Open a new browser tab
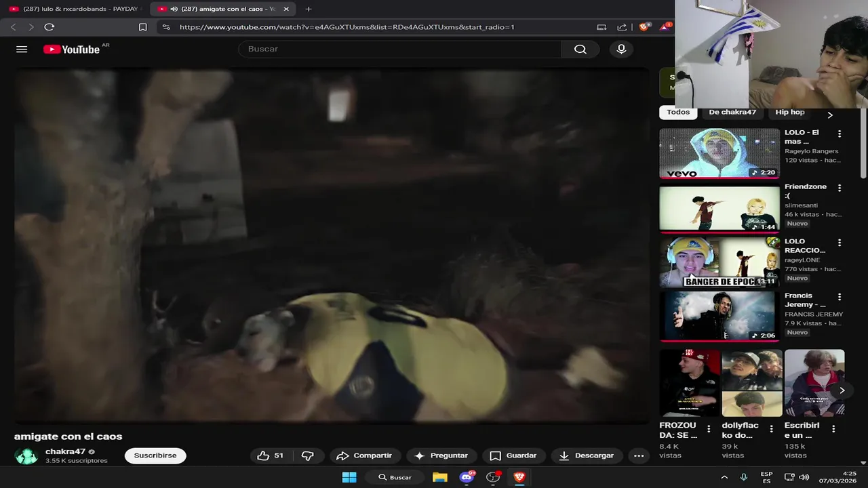 [x=309, y=9]
